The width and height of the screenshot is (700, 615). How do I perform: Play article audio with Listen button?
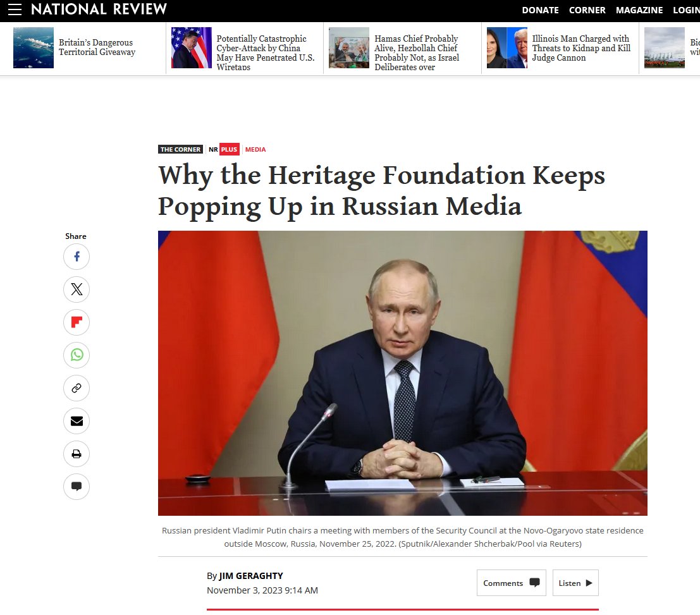pyautogui.click(x=575, y=583)
